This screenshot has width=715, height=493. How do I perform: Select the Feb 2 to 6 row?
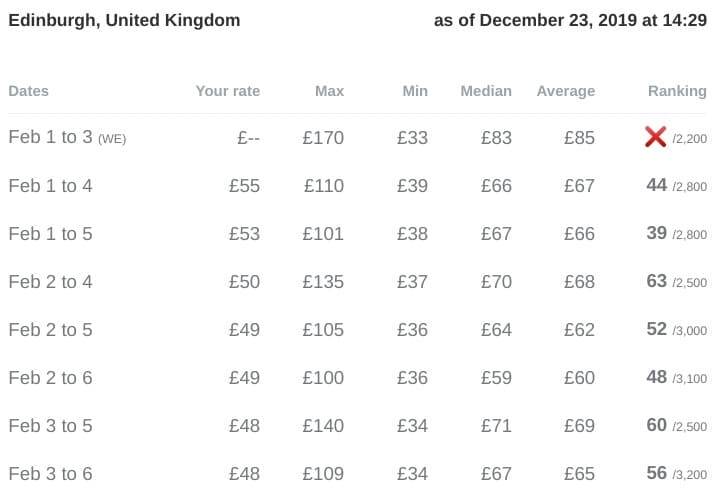tap(50, 378)
